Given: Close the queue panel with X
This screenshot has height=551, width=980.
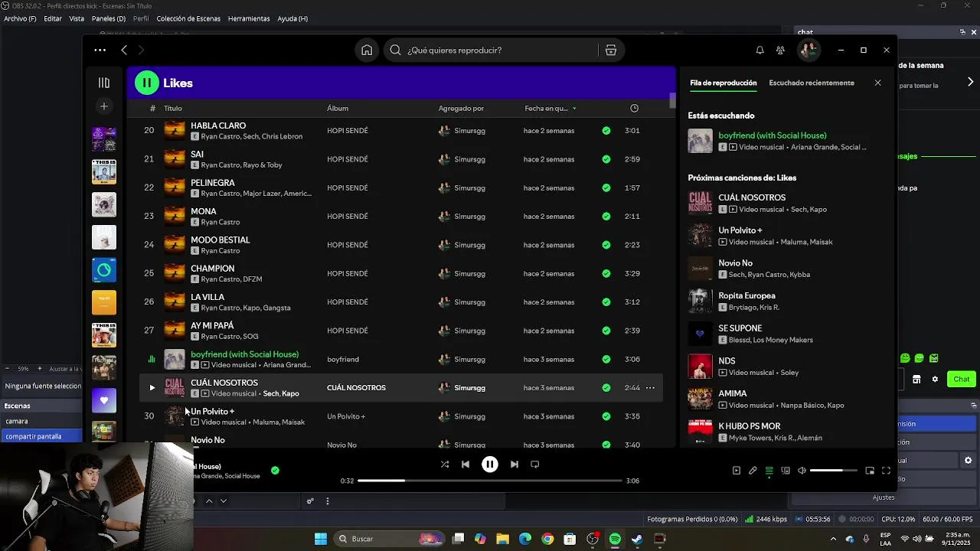Looking at the screenshot, I should (877, 83).
